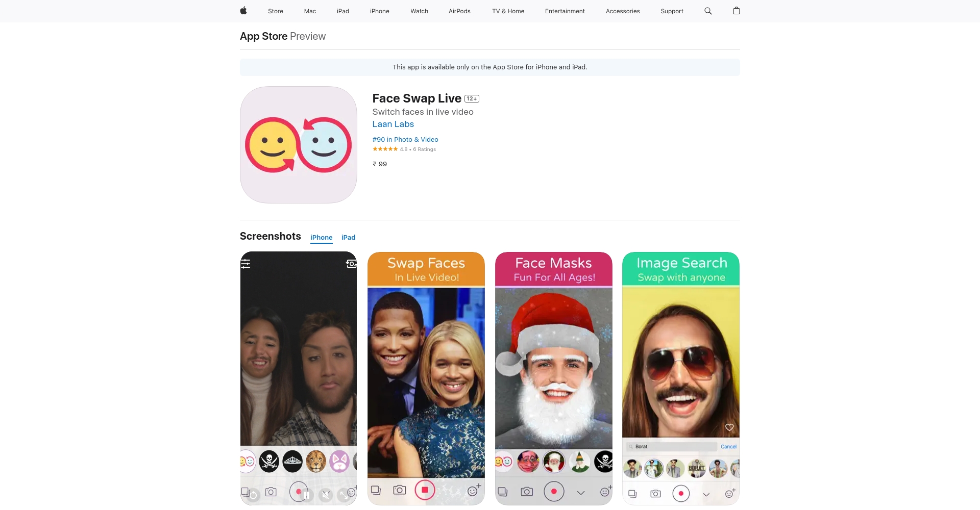Click the add-face smiley icon in Image Search screenshot

coord(730,493)
